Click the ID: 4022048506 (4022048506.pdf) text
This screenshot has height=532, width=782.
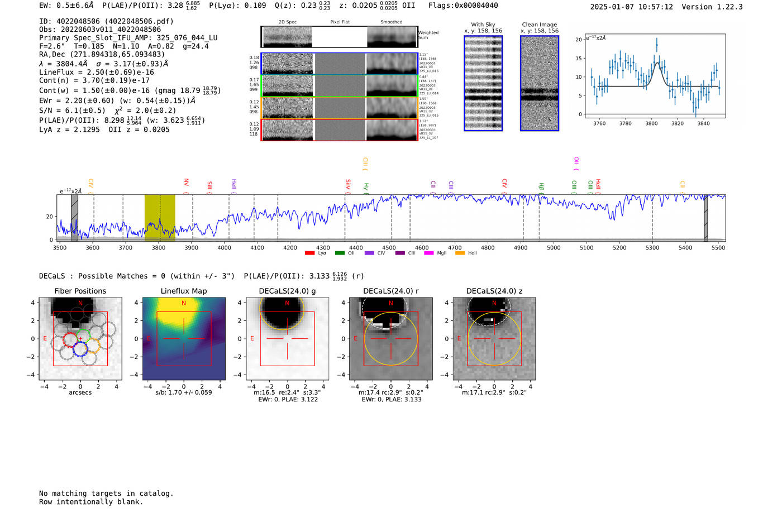click(x=106, y=21)
